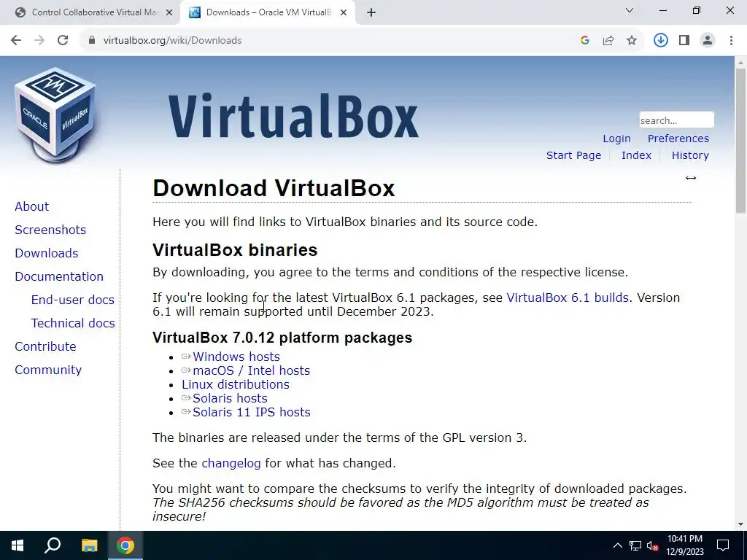Open the Index link

[636, 155]
